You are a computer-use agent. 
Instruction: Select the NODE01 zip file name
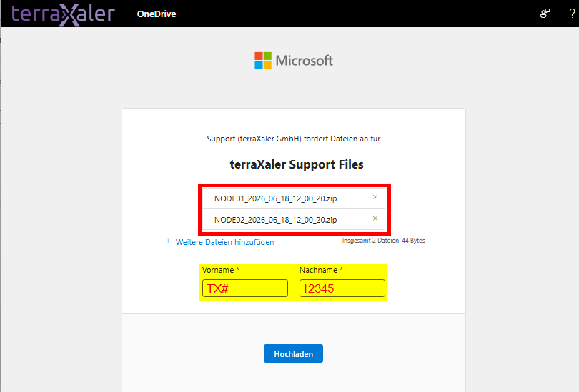pos(275,198)
